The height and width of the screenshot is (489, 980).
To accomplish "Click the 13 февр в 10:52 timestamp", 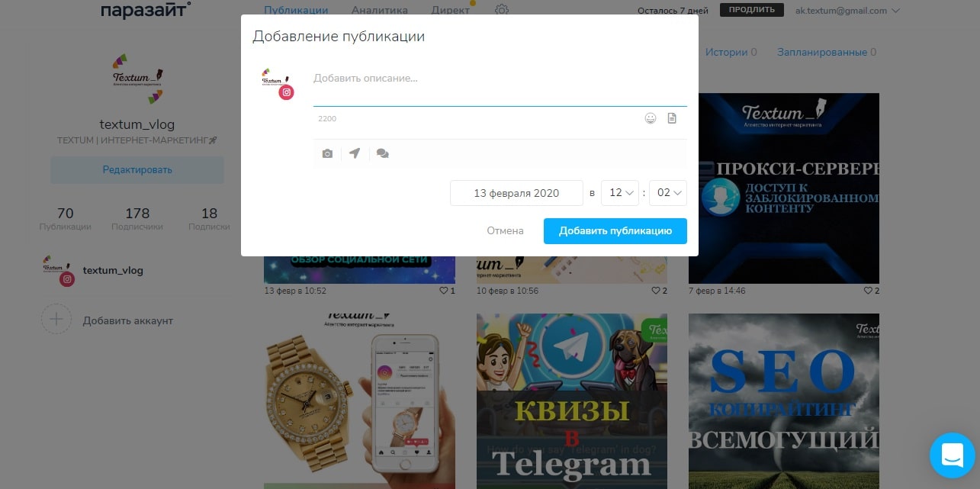I will click(x=295, y=291).
